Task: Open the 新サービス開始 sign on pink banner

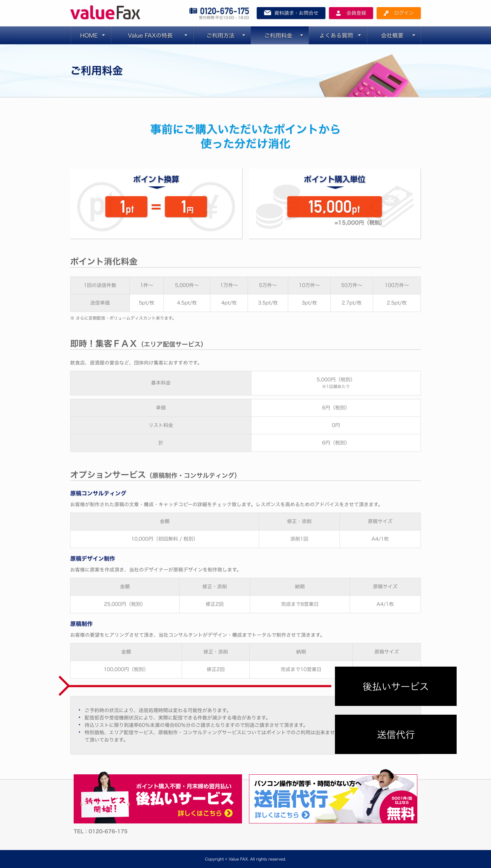Action: (105, 804)
